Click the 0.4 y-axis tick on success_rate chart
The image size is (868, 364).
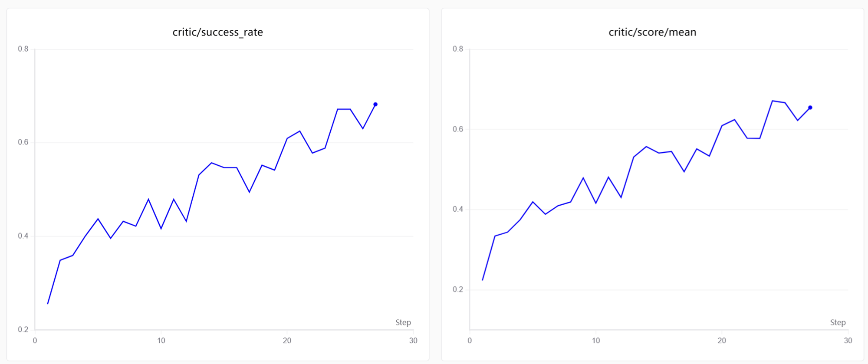(23, 236)
